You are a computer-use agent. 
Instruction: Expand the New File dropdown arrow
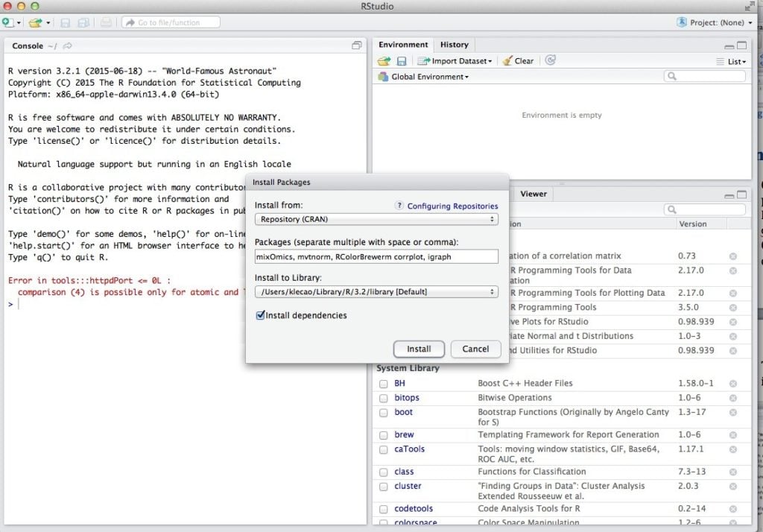[x=19, y=23]
